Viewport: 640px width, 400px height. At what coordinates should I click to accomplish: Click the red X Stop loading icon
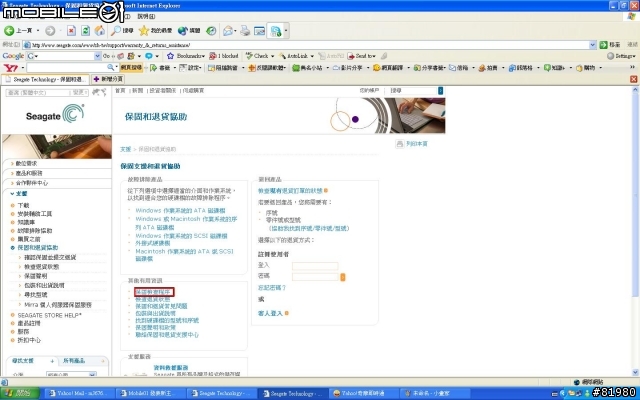71,31
